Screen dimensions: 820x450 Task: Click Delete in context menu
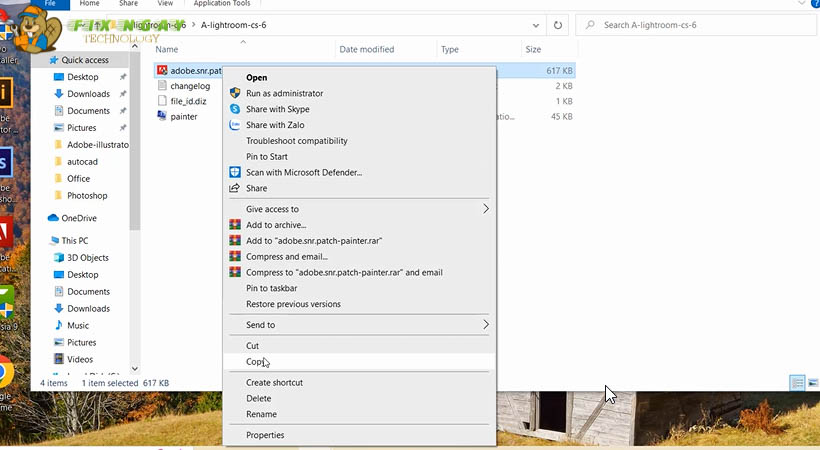359,398
